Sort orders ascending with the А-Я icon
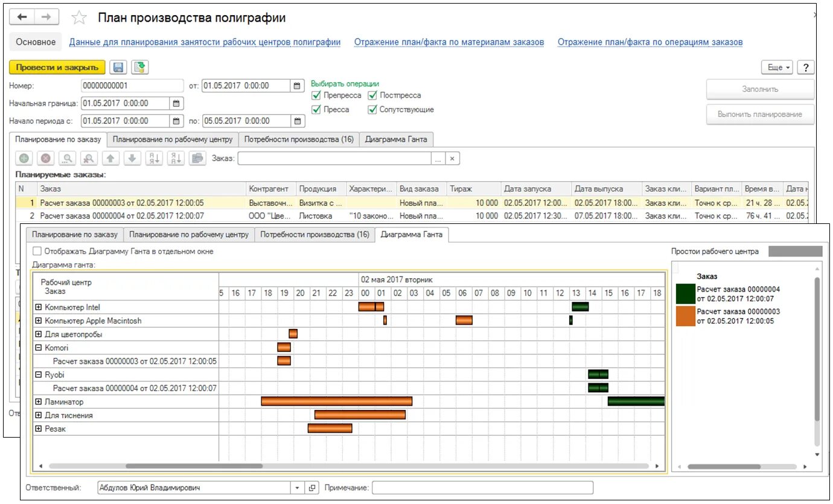 pyautogui.click(x=154, y=158)
